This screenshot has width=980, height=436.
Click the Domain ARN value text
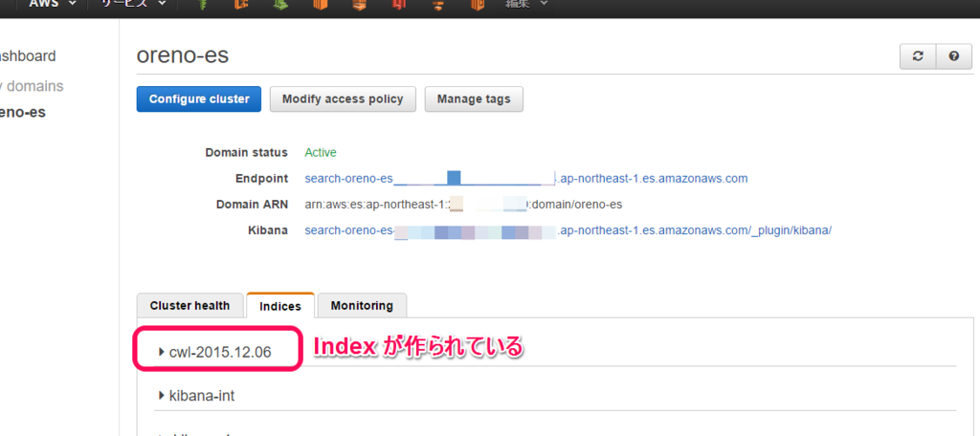[464, 205]
